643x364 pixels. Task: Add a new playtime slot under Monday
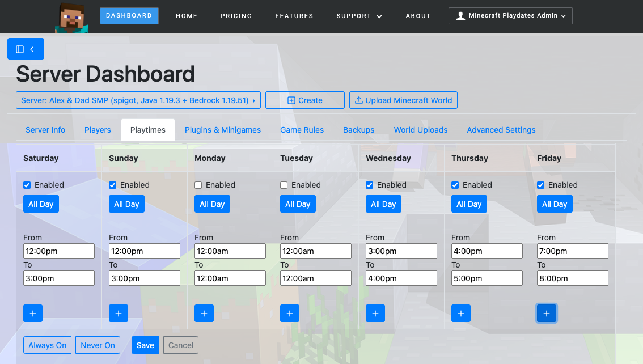(x=204, y=313)
